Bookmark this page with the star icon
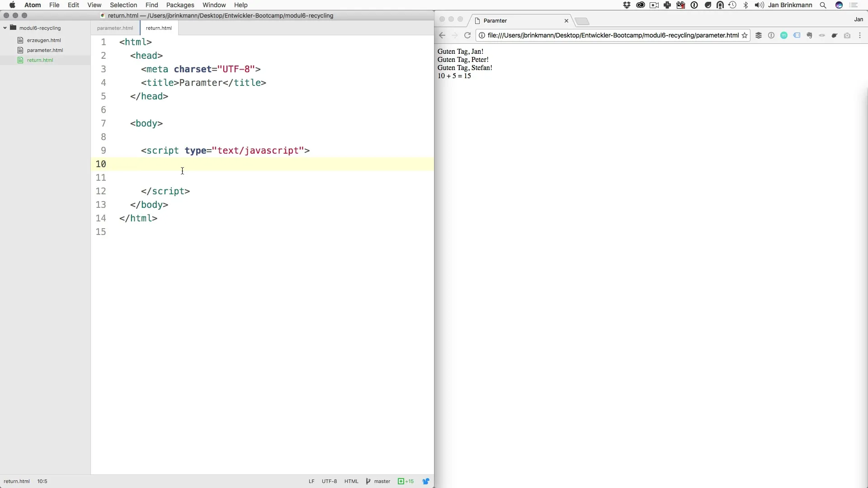The width and height of the screenshot is (868, 488). tap(745, 35)
